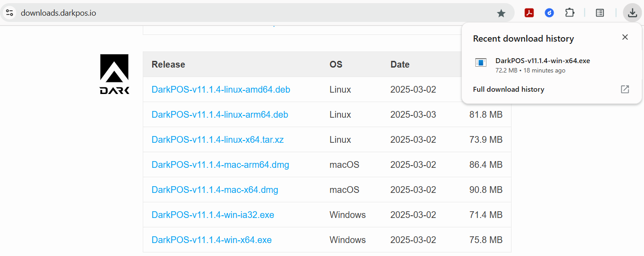Click the OS cell in the mac-arm64.dmg row

pyautogui.click(x=344, y=165)
